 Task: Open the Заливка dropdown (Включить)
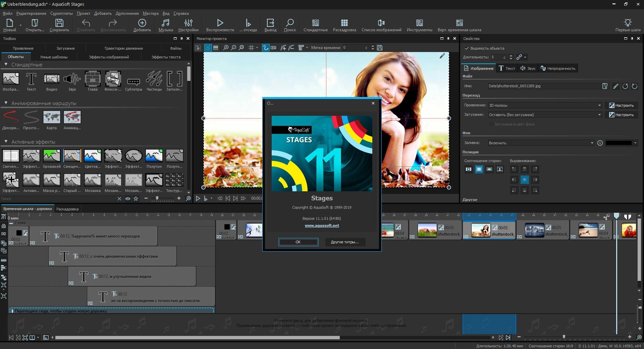click(541, 143)
